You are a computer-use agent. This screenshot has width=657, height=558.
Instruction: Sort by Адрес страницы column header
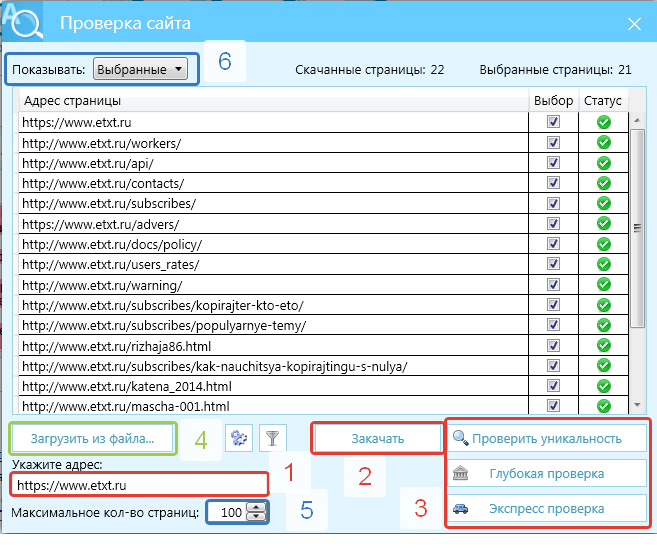coord(272,101)
